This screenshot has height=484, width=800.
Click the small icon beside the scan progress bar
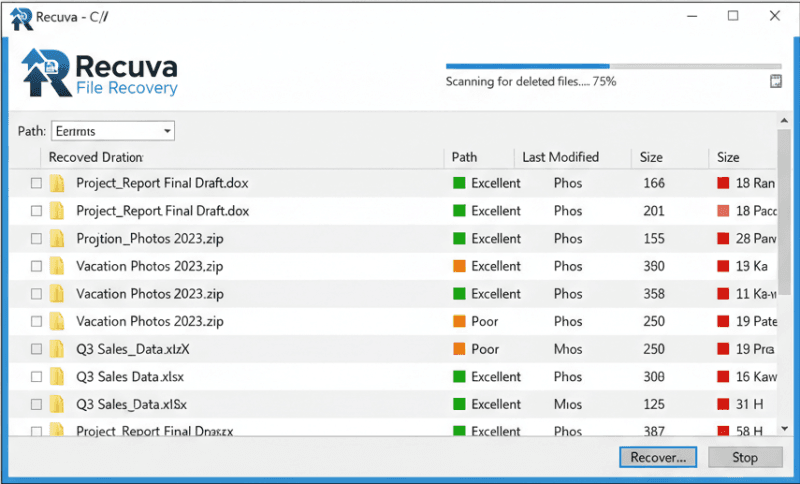(775, 81)
